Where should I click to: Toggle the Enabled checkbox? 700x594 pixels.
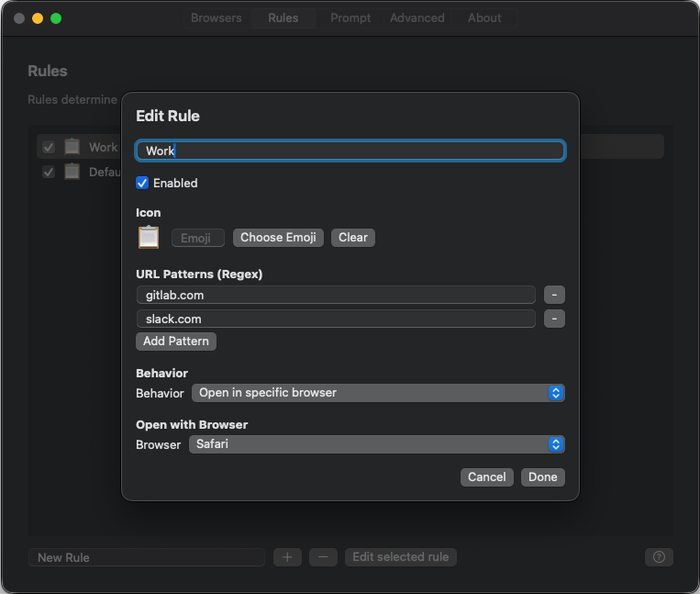(x=142, y=183)
